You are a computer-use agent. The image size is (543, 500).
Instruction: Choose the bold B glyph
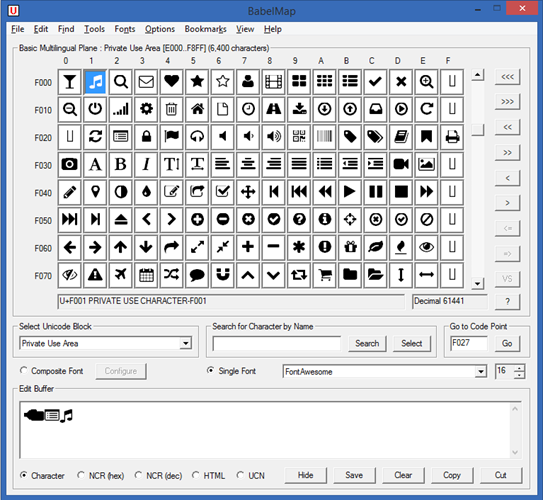click(121, 165)
